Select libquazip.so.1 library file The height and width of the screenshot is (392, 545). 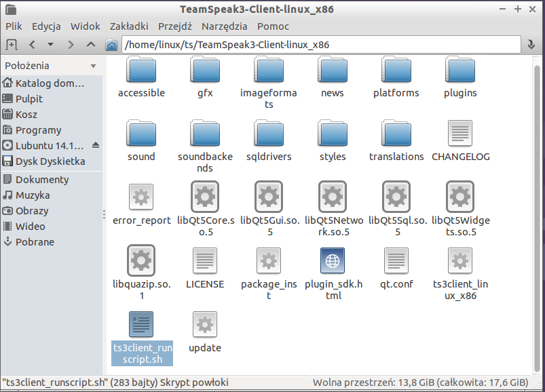pos(141,273)
